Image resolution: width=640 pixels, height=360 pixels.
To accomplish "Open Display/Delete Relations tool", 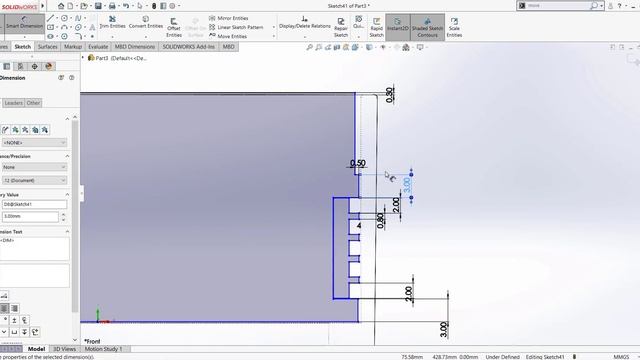I will coord(304,22).
